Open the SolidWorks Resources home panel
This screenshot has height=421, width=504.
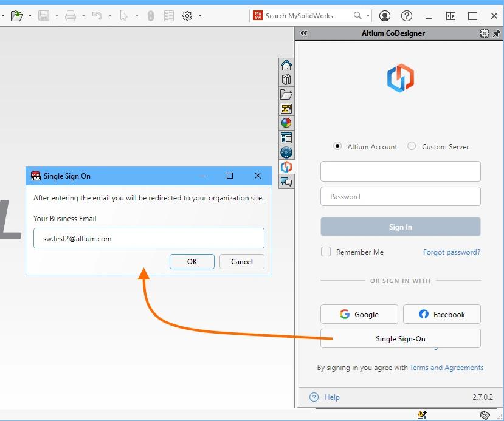(286, 65)
